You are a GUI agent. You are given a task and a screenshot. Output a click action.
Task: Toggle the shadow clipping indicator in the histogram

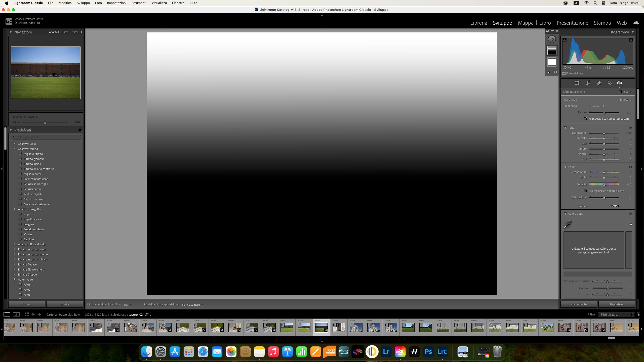pyautogui.click(x=565, y=40)
